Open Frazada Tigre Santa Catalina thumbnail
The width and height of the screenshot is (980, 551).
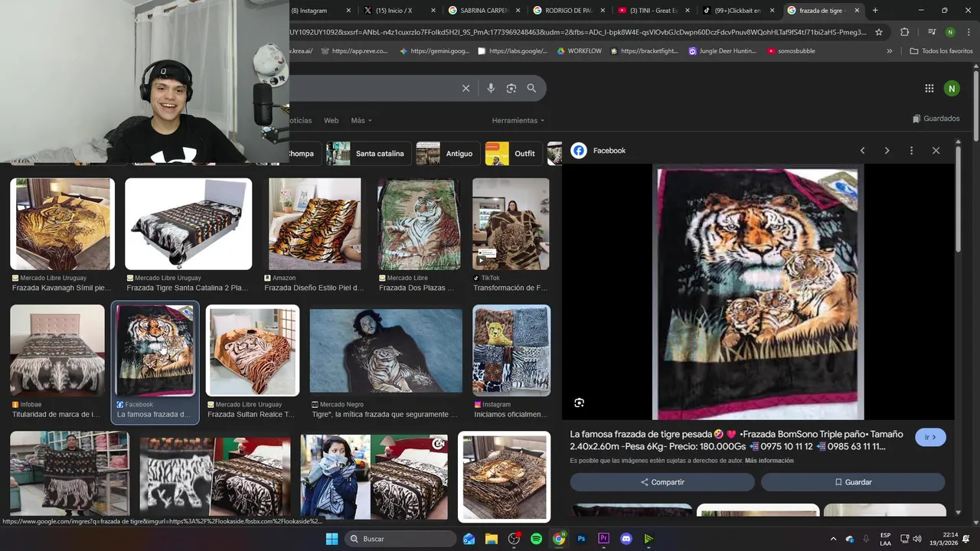point(188,224)
